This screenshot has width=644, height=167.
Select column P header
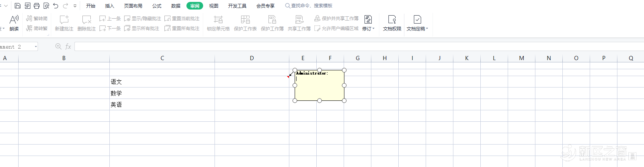point(603,58)
